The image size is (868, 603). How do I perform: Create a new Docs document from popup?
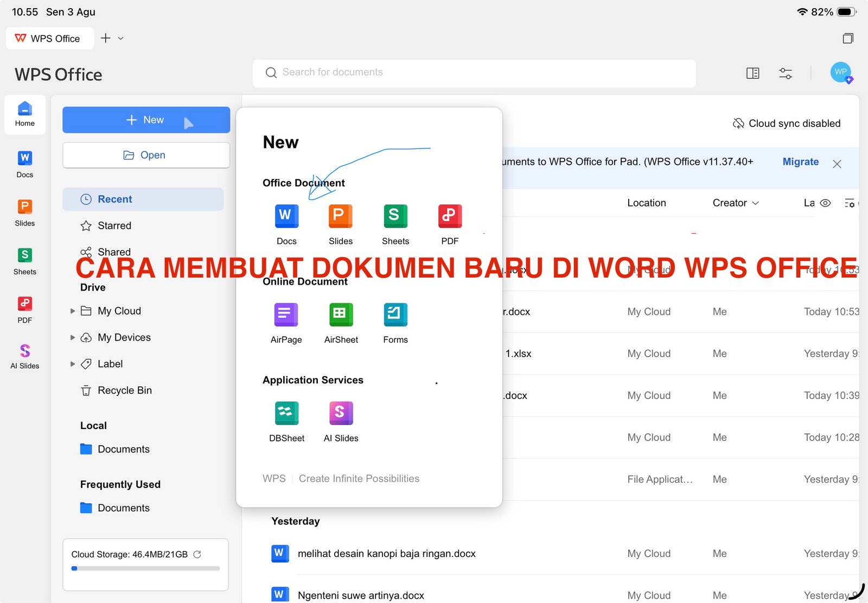(286, 225)
